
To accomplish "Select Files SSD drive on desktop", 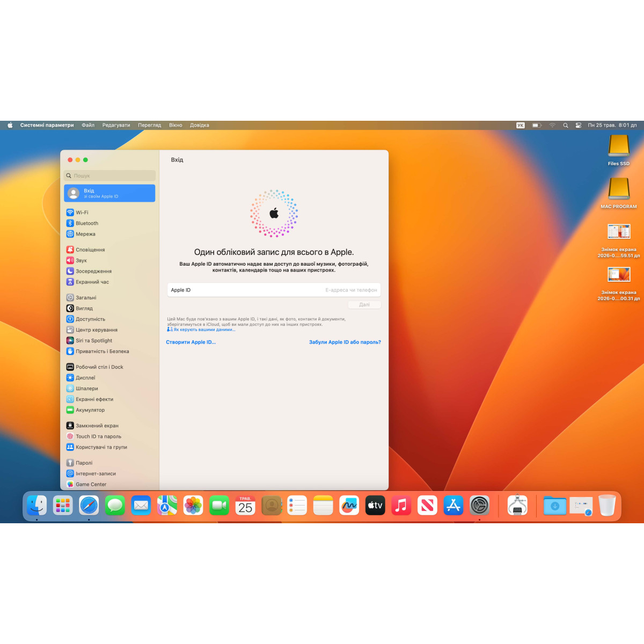I will [619, 150].
